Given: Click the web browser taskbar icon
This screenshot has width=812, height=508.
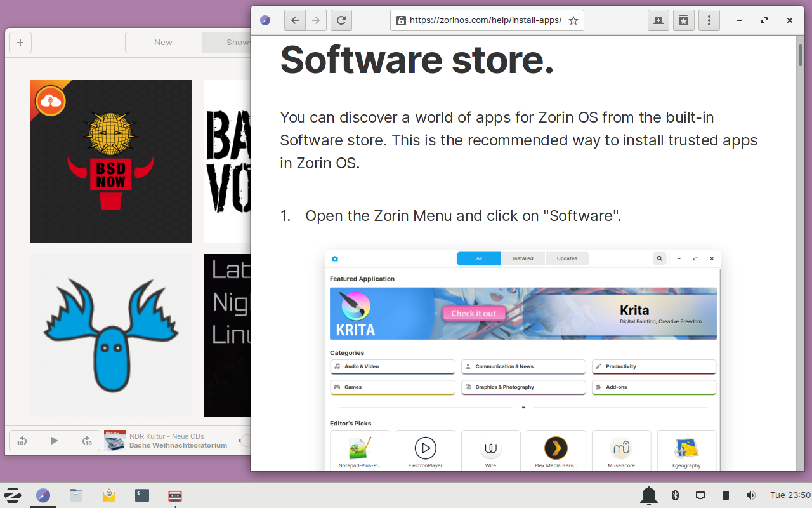Looking at the screenshot, I should pyautogui.click(x=43, y=495).
